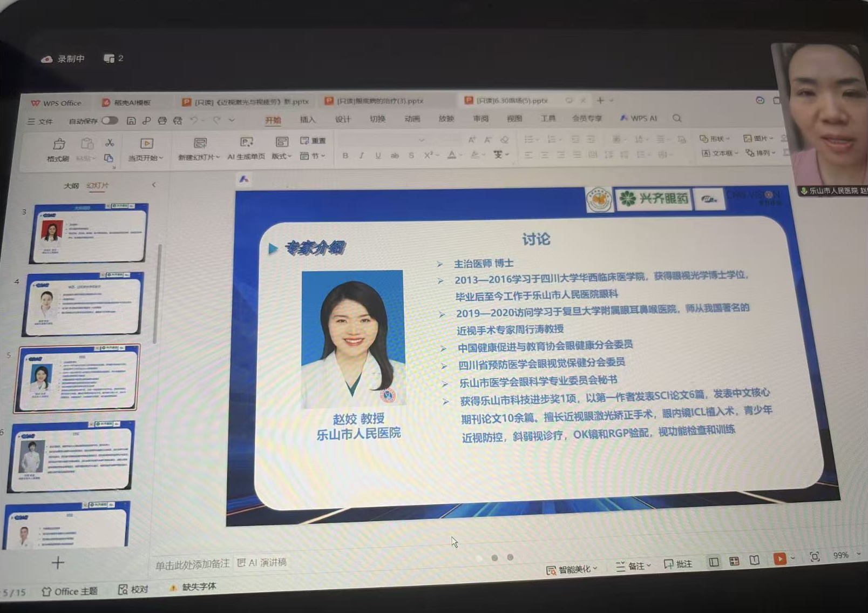
Task: Open the 文件 file menu
Action: click(x=40, y=122)
